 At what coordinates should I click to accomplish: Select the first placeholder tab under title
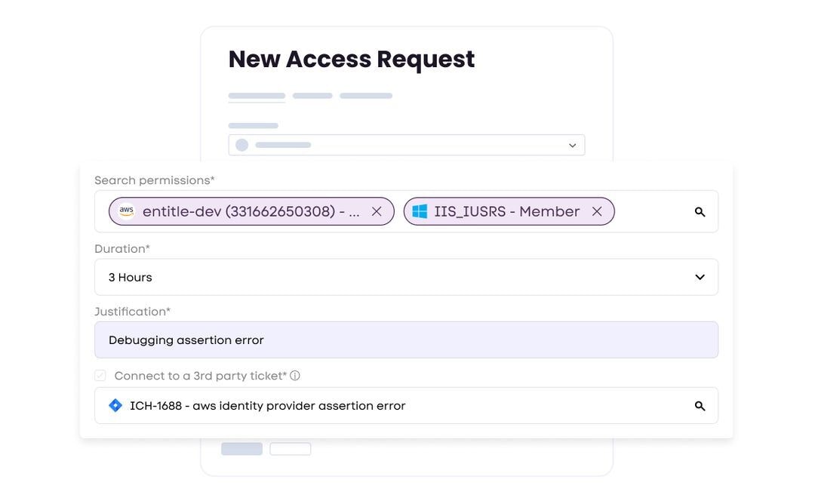257,96
